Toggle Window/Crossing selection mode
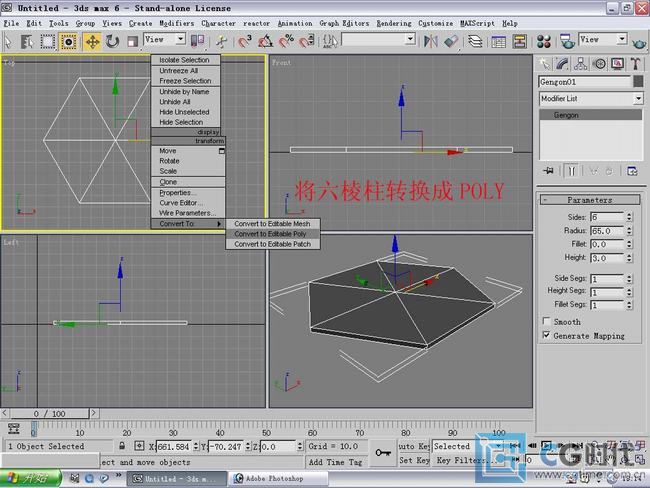Screen dimensions: 650x488 tap(68, 41)
